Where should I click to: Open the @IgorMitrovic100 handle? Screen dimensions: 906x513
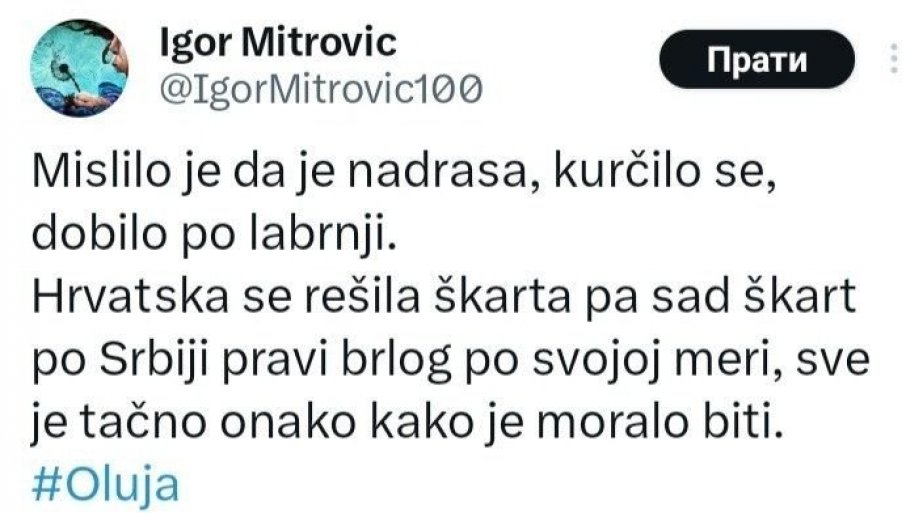pyautogui.click(x=321, y=90)
